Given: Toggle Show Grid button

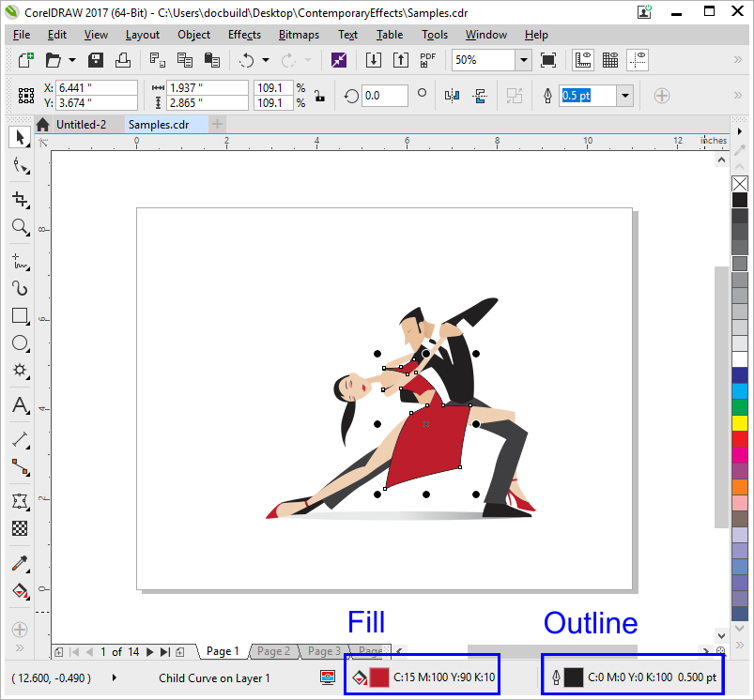Looking at the screenshot, I should 610,60.
